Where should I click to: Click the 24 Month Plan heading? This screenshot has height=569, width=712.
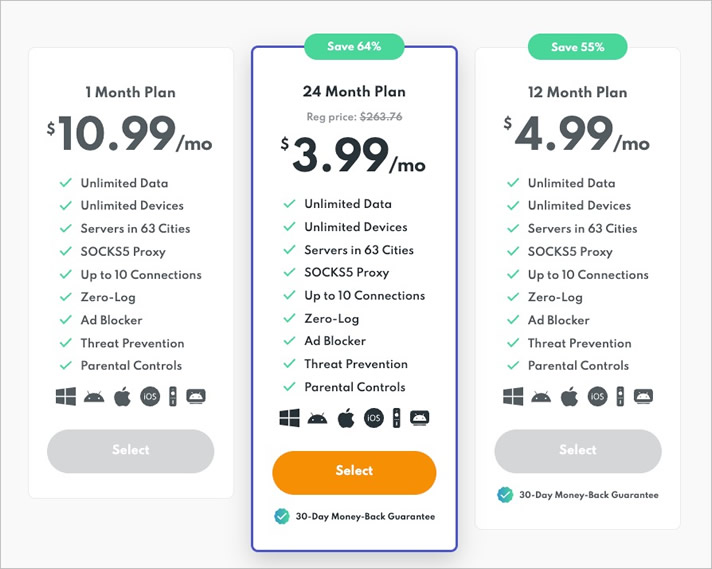(x=354, y=91)
